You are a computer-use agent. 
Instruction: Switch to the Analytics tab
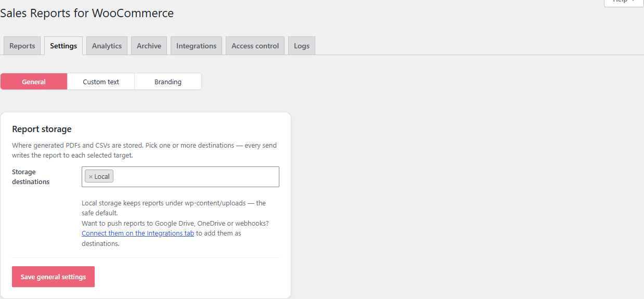coord(107,46)
